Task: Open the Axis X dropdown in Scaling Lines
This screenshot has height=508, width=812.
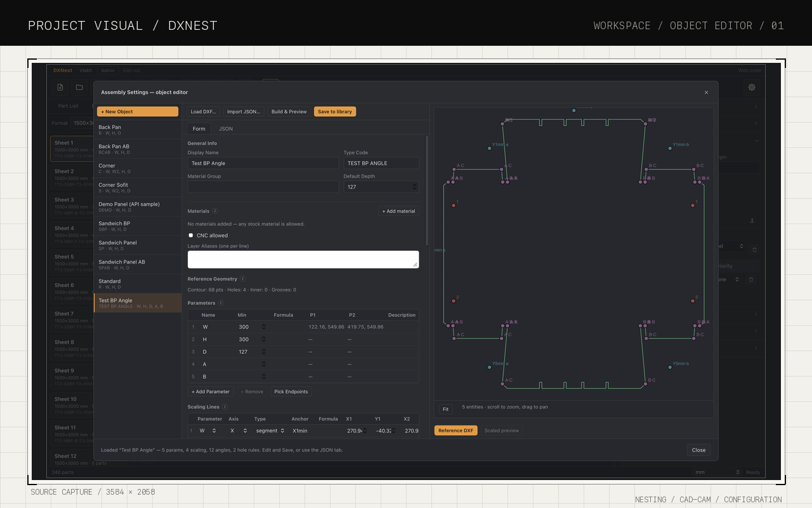Action: (235, 431)
